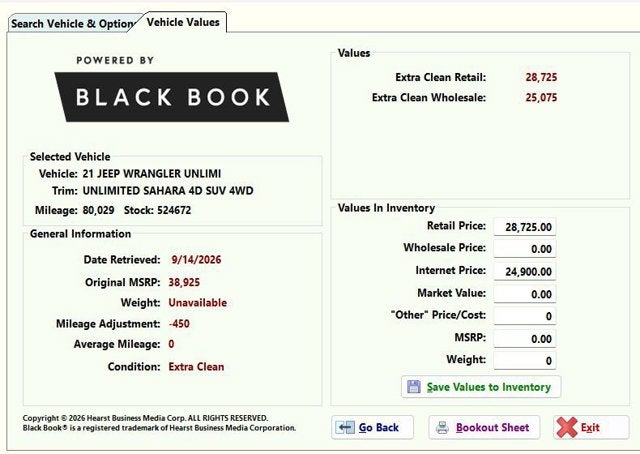Click the mileage value 80,029
The image size is (640, 454).
pyautogui.click(x=98, y=210)
